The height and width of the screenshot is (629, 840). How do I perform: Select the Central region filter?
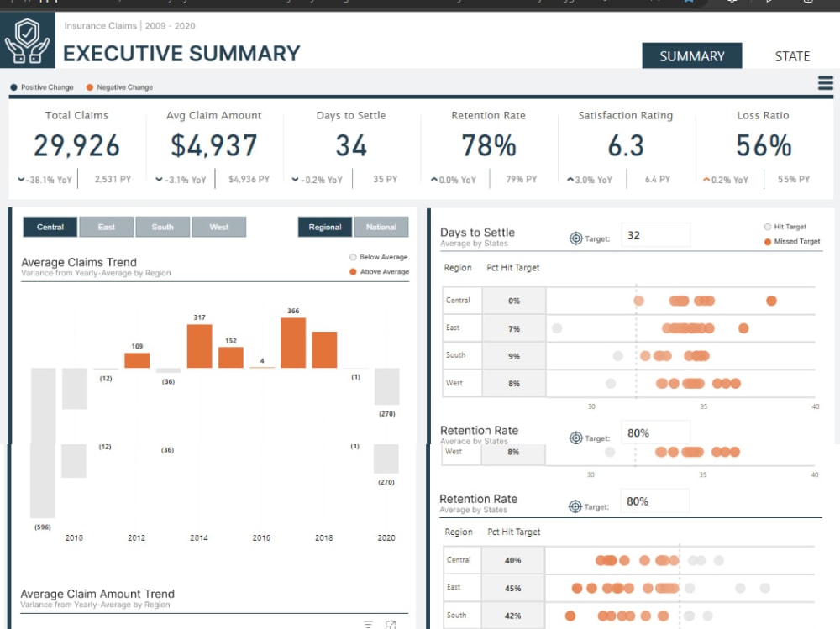point(50,227)
